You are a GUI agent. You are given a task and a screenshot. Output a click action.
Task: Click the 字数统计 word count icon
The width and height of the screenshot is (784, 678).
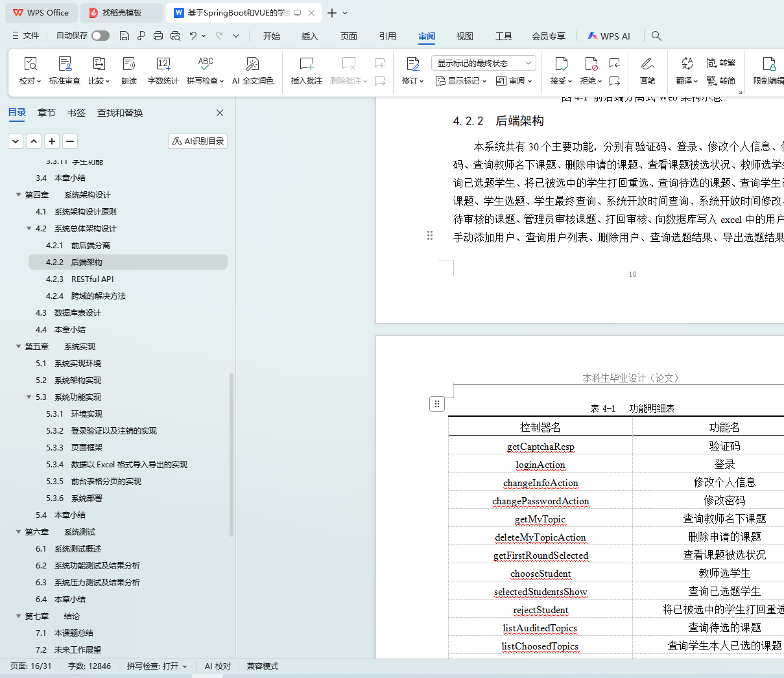click(x=163, y=64)
